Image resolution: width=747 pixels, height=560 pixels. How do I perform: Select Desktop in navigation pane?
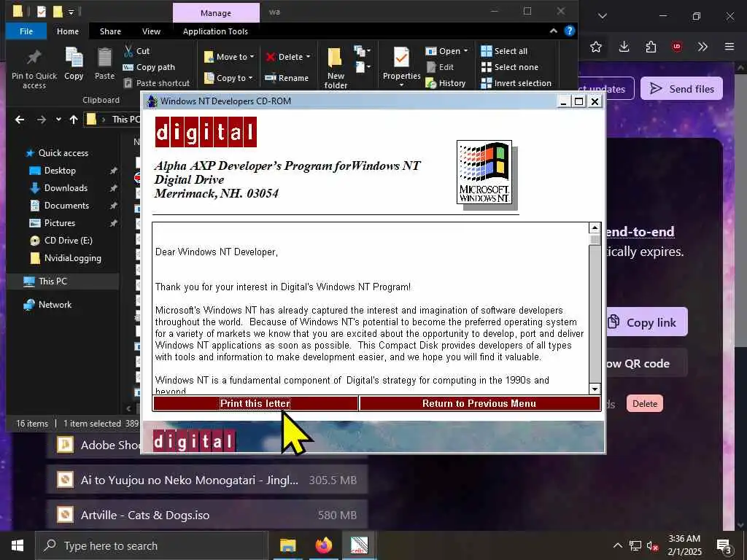(x=60, y=171)
